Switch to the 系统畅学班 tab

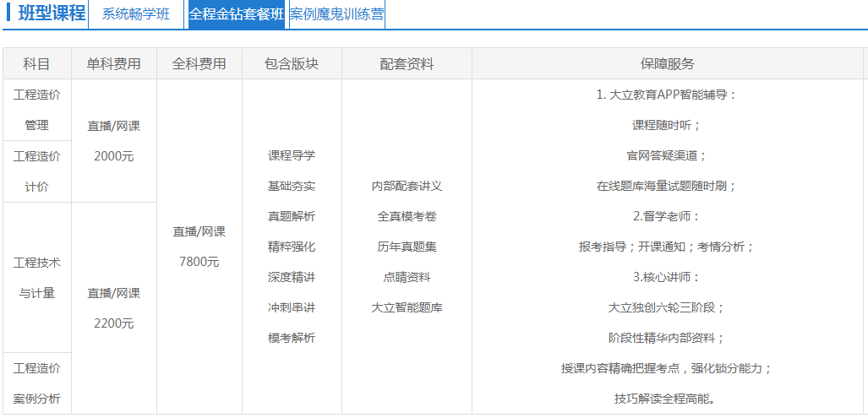[x=136, y=14]
